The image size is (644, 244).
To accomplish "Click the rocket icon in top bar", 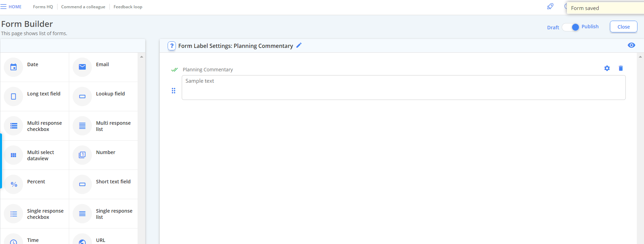I will [x=550, y=6].
